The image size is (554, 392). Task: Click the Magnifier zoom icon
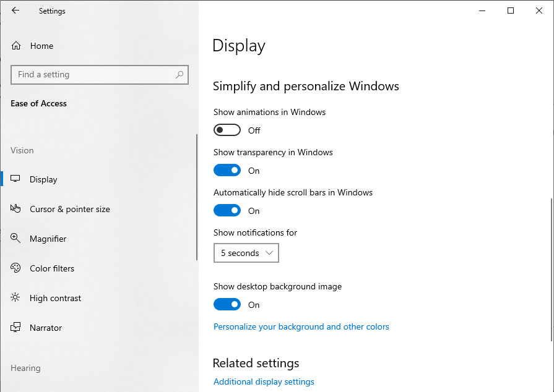(15, 238)
